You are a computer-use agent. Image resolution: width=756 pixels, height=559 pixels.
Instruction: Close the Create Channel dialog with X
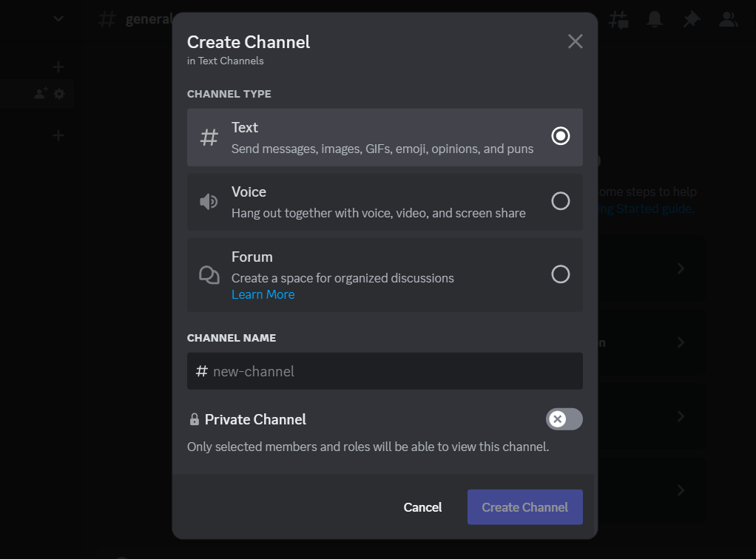pyautogui.click(x=575, y=41)
